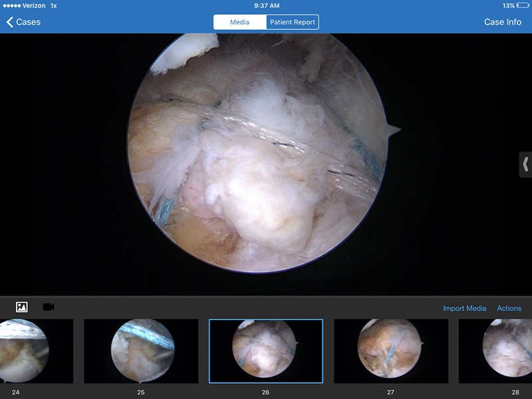The image size is (532, 399).
Task: Tap the 9:37 AM clock
Action: 267,5
